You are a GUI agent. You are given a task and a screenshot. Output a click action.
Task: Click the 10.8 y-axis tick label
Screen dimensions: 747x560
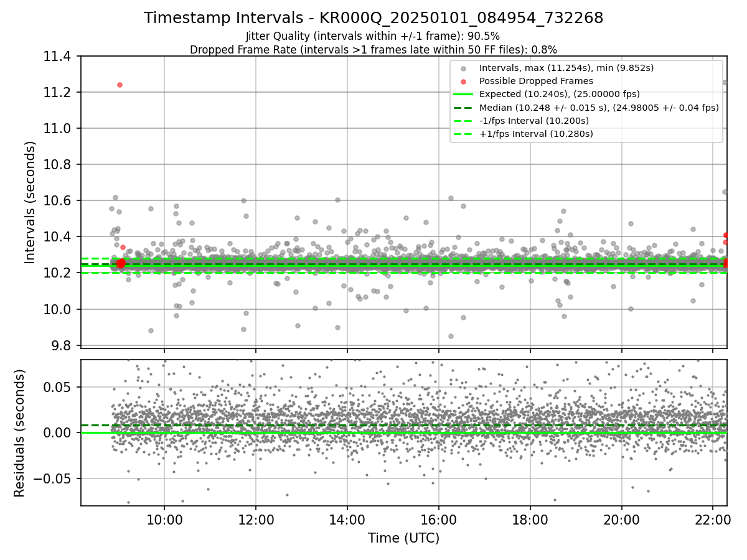coord(59,165)
